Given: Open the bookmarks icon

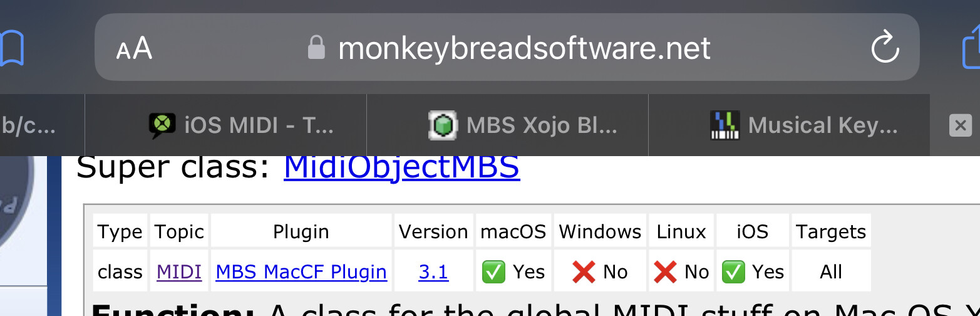Looking at the screenshot, I should (11, 48).
